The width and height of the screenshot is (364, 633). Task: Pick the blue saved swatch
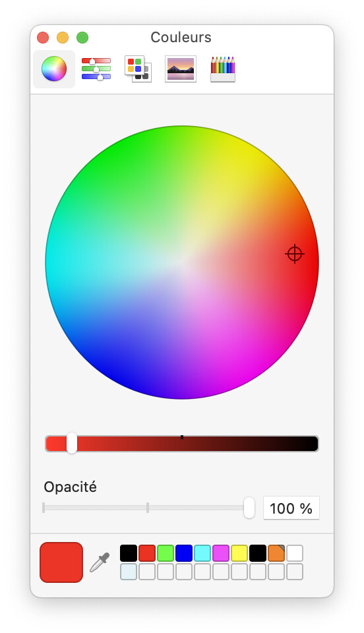tap(184, 553)
